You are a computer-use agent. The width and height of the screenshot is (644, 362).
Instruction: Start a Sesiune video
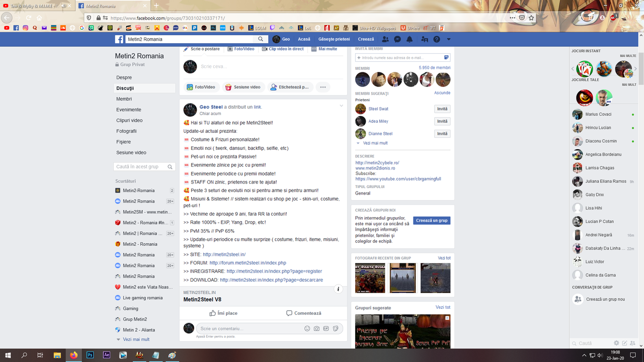click(x=243, y=87)
